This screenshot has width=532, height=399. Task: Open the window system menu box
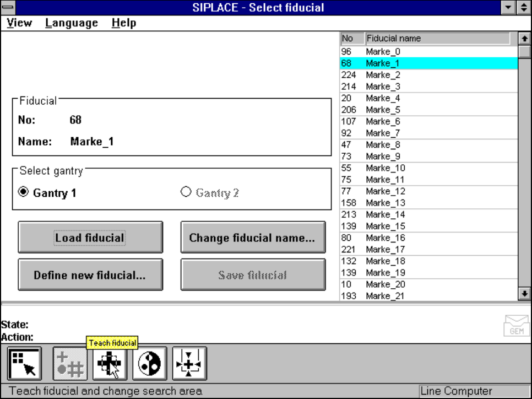tap(9, 8)
